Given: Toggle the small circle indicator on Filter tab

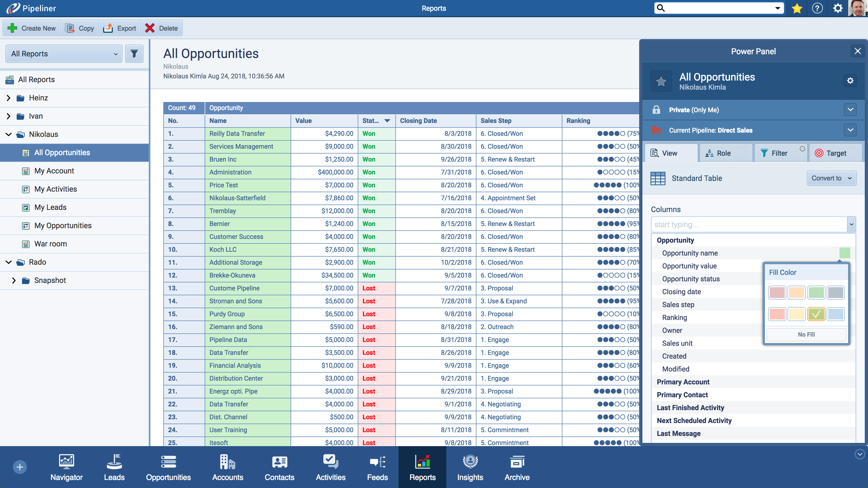Looking at the screenshot, I should point(802,148).
